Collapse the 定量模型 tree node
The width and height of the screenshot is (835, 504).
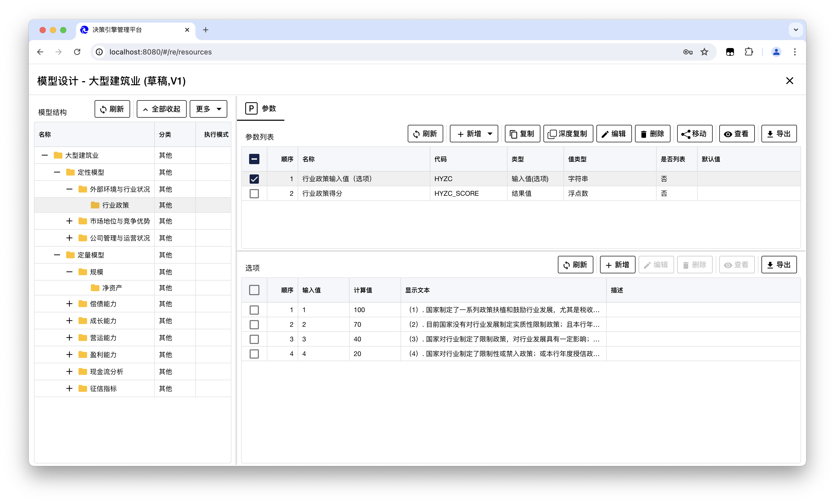57,255
